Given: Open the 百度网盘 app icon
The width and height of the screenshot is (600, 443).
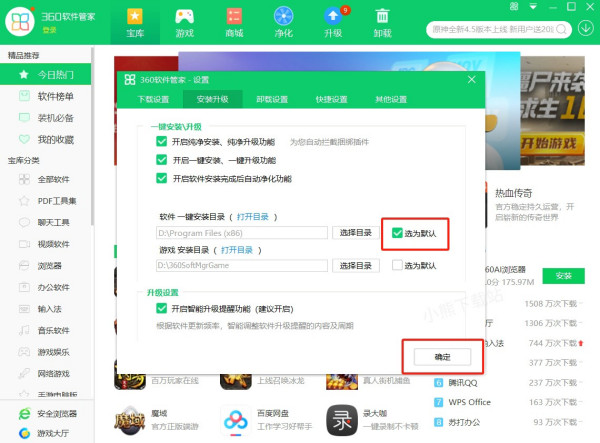Looking at the screenshot, I should (236, 421).
